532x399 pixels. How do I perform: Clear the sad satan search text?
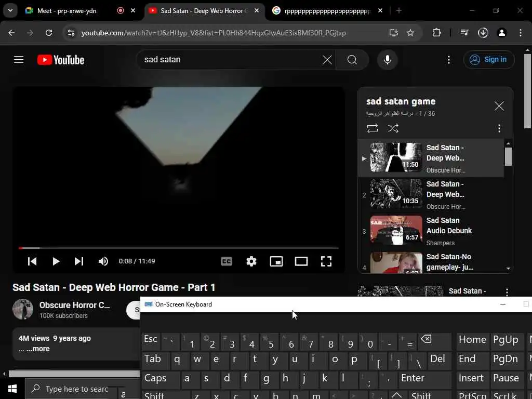pyautogui.click(x=327, y=60)
